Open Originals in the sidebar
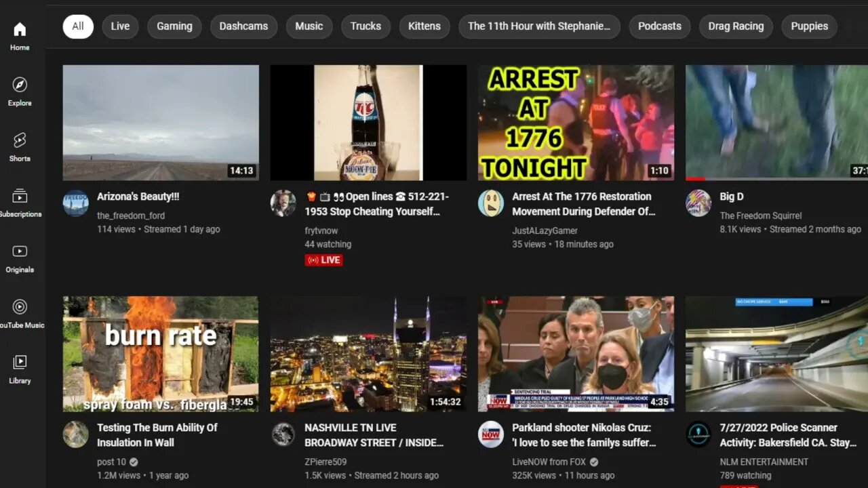Viewport: 868px width, 488px height. pos(20,258)
